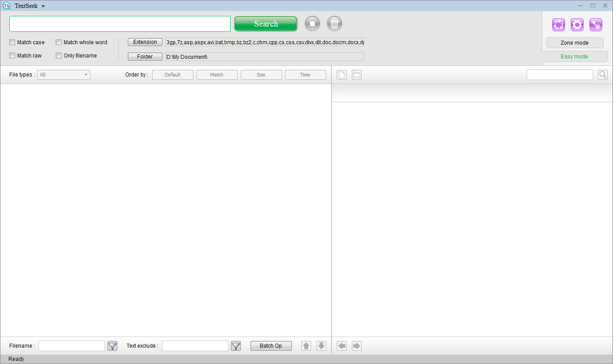This screenshot has height=364, width=613.
Task: Click the open file document icon
Action: (342, 75)
